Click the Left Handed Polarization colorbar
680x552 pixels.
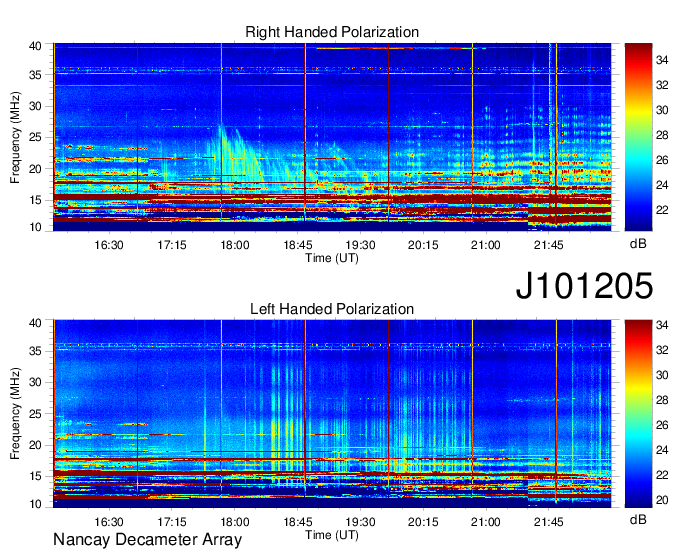coord(638,414)
